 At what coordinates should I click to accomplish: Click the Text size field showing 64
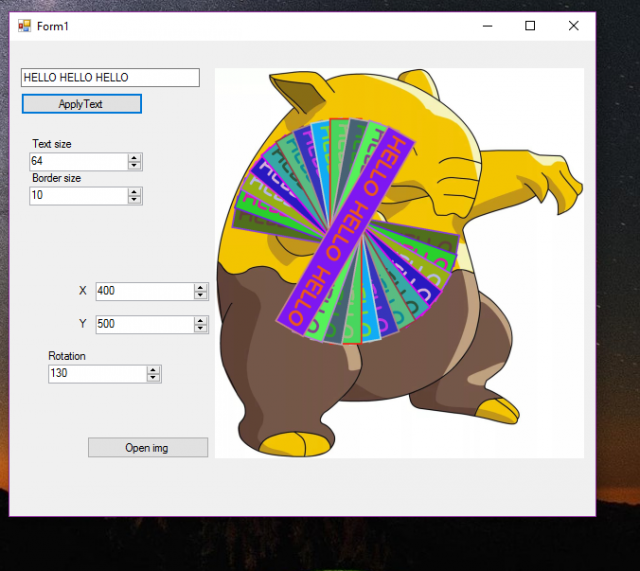click(x=79, y=162)
